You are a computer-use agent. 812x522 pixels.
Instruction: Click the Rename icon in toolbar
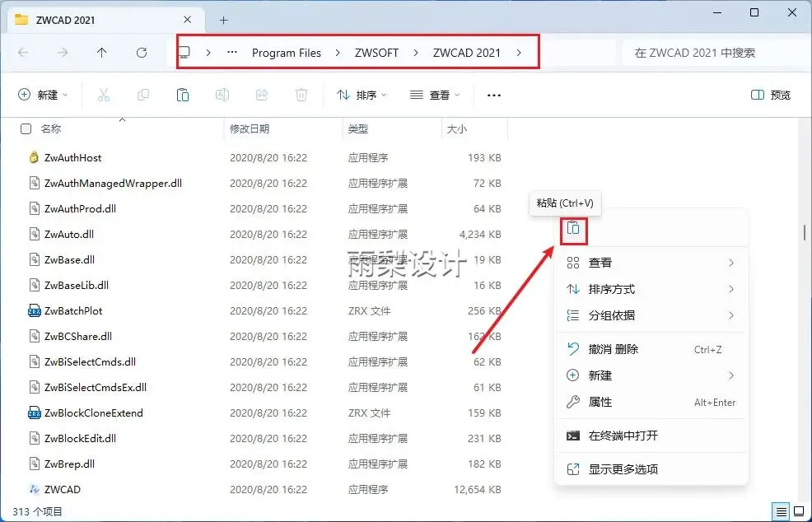point(222,95)
